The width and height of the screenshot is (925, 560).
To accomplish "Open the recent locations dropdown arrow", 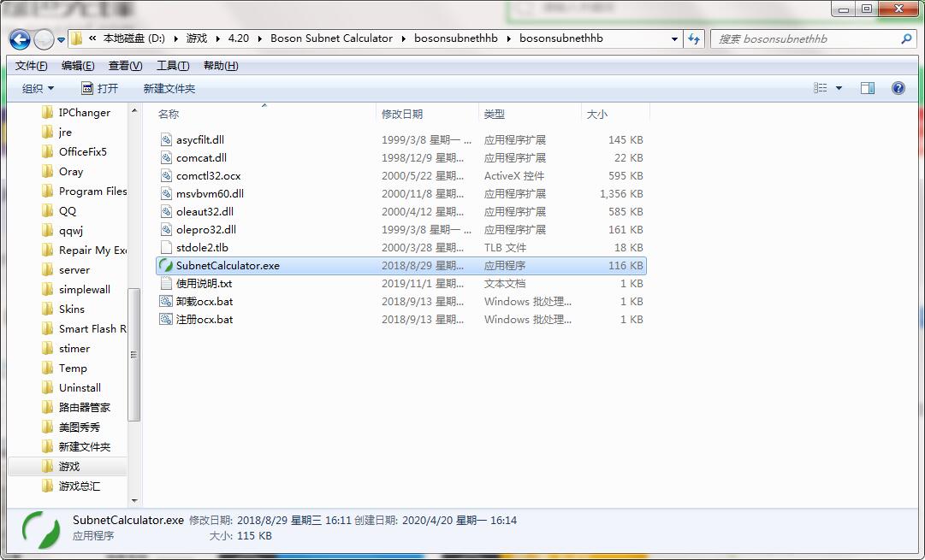I will point(61,39).
